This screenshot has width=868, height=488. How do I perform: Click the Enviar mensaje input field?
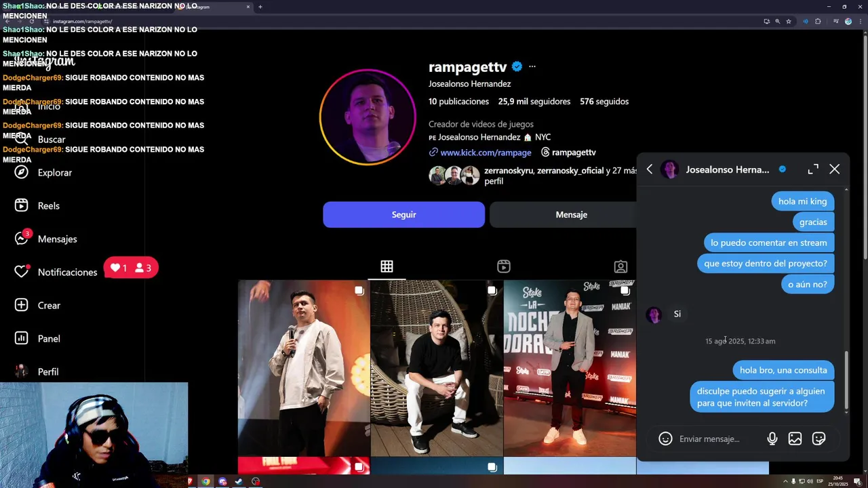719,439
